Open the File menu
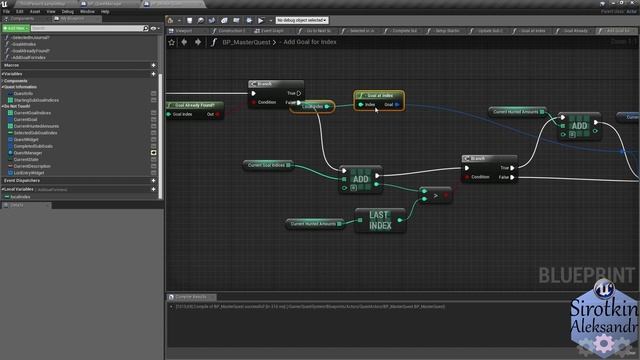Image resolution: width=640 pixels, height=360 pixels. (6, 11)
